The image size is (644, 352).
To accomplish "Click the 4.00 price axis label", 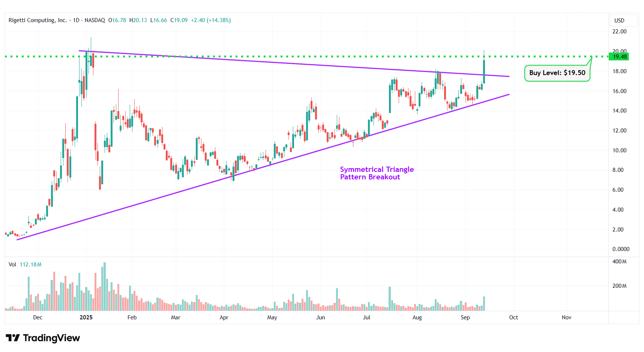I will [618, 210].
